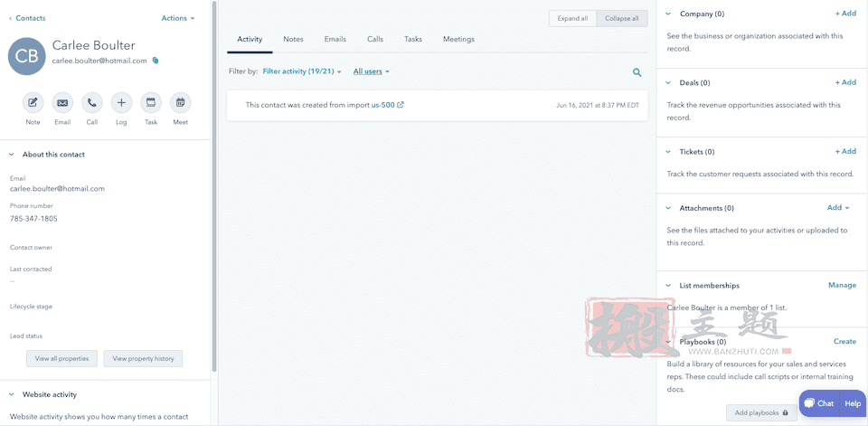This screenshot has width=868, height=426.
Task: Click the contact created activity card
Action: [438, 105]
